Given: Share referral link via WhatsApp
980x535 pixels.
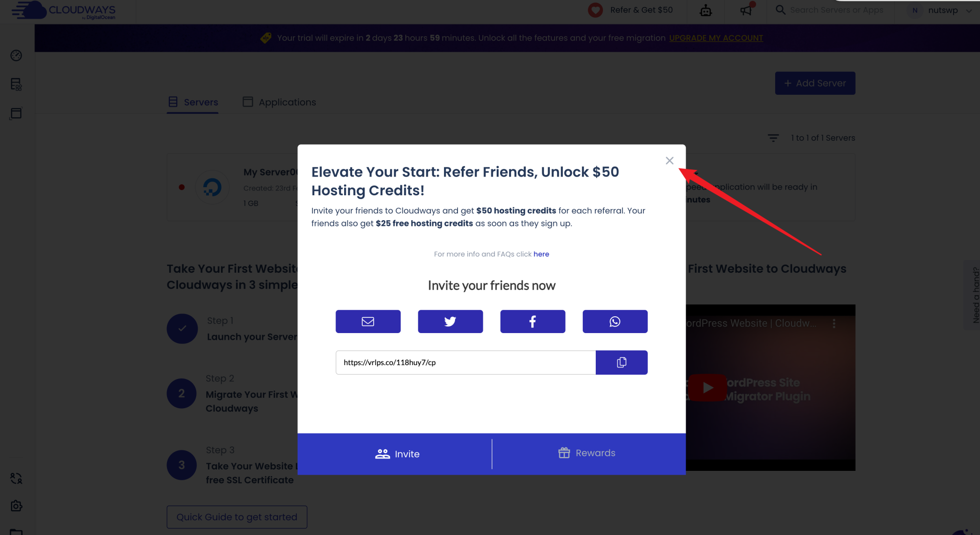Looking at the screenshot, I should click(x=615, y=322).
